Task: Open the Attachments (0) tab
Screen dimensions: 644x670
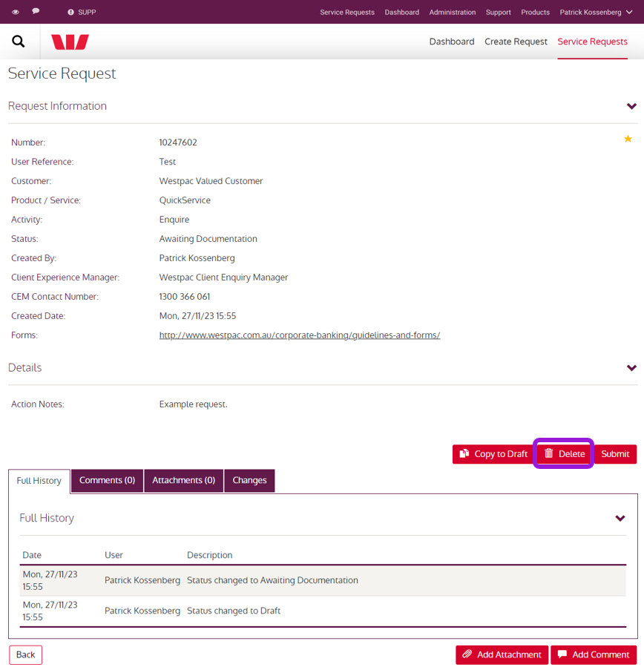Action: pos(184,480)
